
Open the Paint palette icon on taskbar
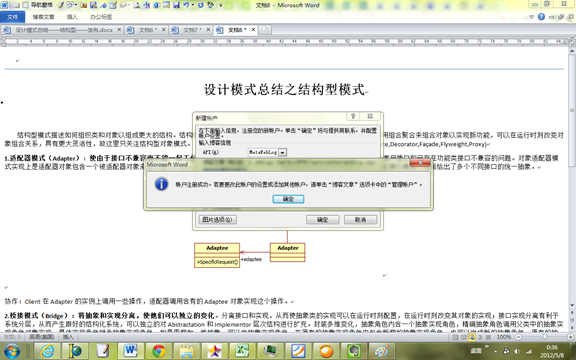[x=382, y=351]
